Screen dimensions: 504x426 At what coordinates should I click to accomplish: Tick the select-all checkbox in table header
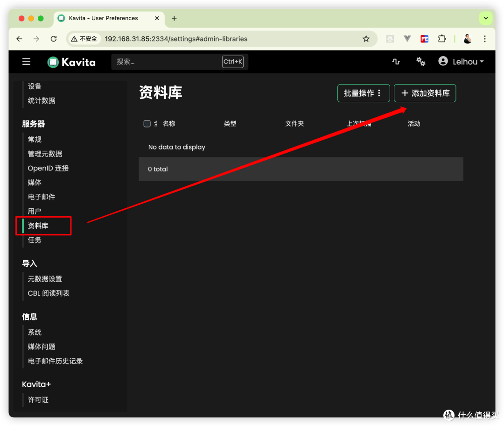tap(147, 124)
